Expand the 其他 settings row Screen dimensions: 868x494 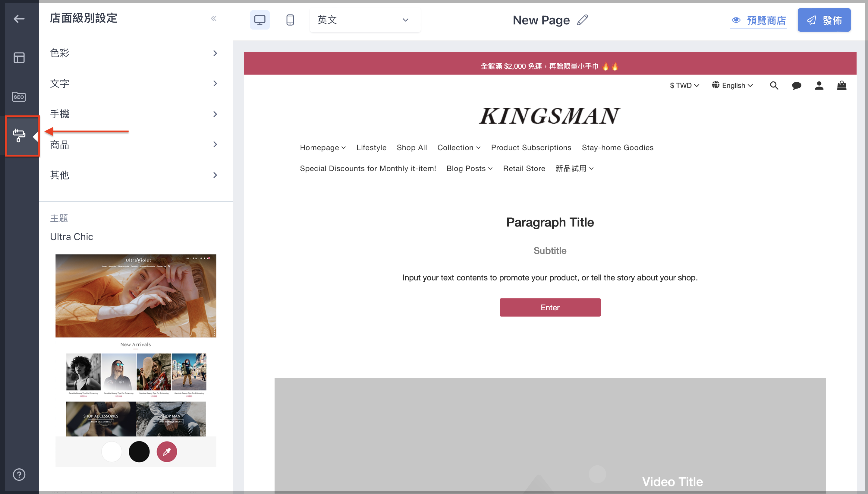click(x=136, y=175)
